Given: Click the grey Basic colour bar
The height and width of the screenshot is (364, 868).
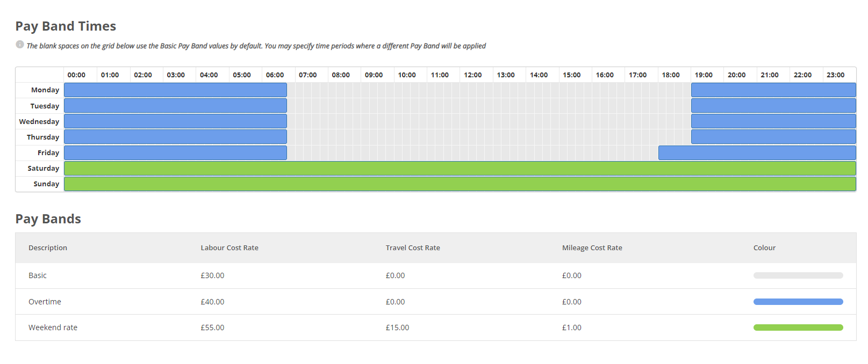Looking at the screenshot, I should [x=798, y=275].
